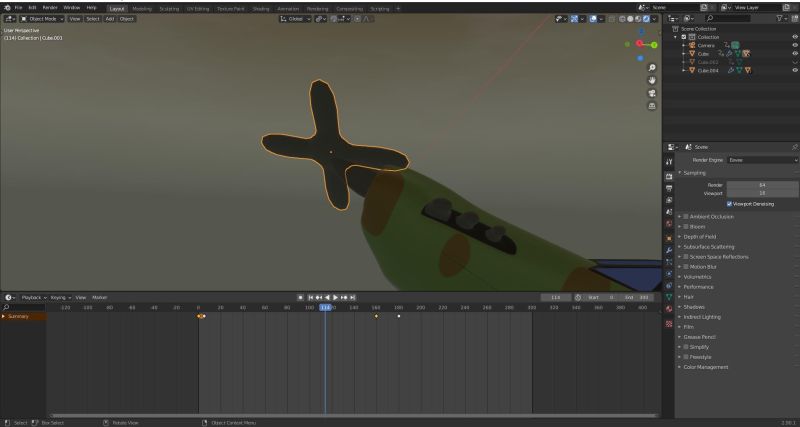Select the pan view hand icon
The height and width of the screenshot is (427, 800).
(x=652, y=81)
